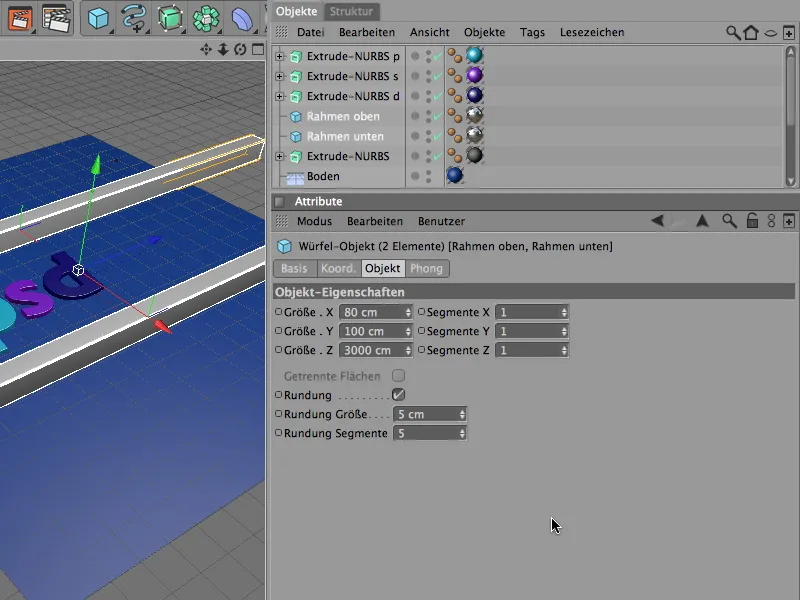Enable the Getrennte Flächen checkbox
The height and width of the screenshot is (600, 800).
(398, 376)
